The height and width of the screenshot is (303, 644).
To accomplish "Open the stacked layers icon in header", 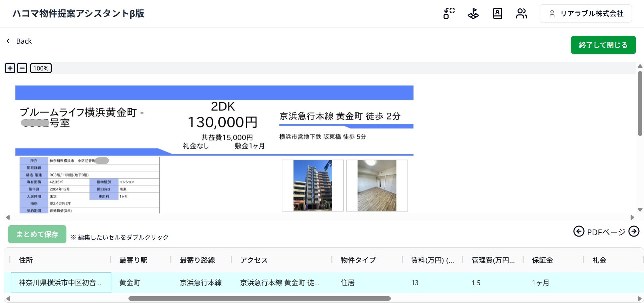I will point(473,13).
